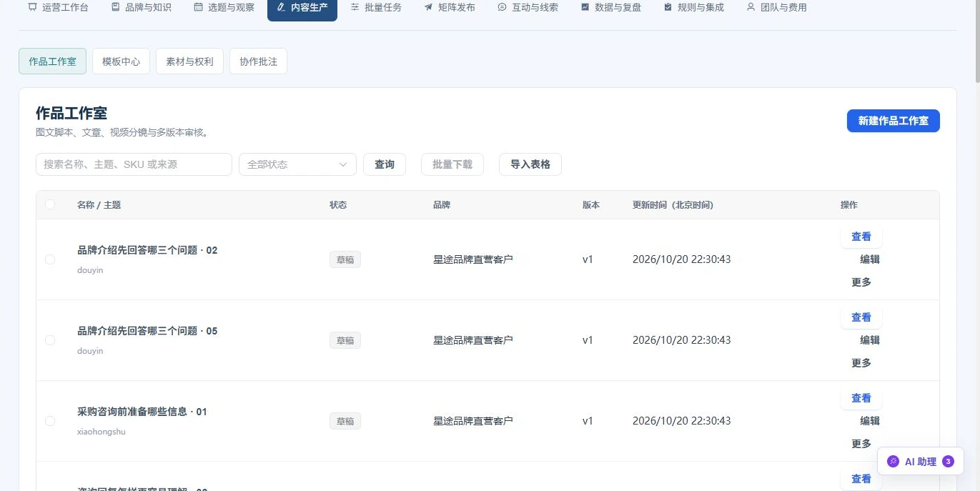980x491 pixels.
Task: Select the 作品工作室 sub-tab
Action: point(52,61)
